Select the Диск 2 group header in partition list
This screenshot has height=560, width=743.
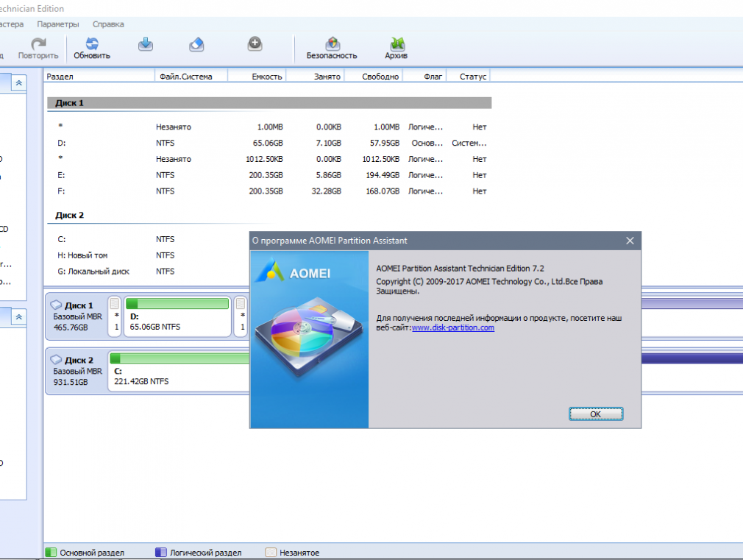tap(69, 216)
